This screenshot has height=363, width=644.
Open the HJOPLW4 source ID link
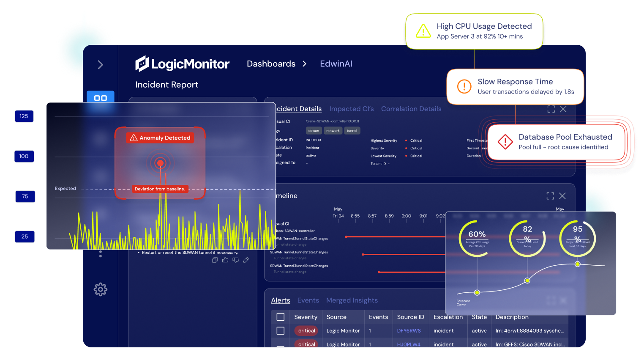[x=409, y=344]
